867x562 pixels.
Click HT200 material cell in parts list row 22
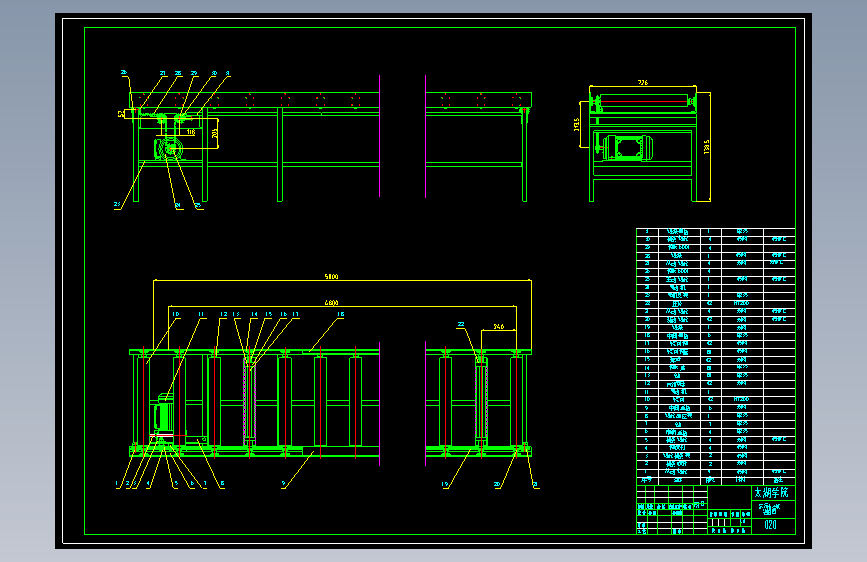click(741, 303)
